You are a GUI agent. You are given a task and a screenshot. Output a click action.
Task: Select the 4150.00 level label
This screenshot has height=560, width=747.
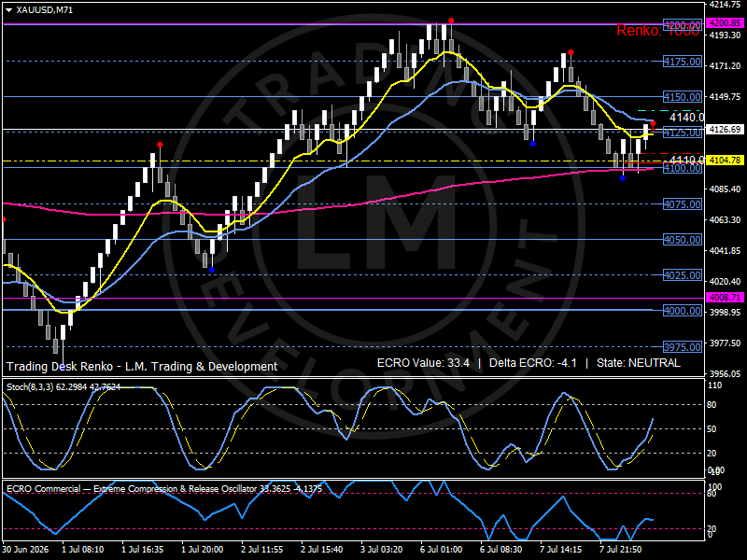(x=683, y=97)
